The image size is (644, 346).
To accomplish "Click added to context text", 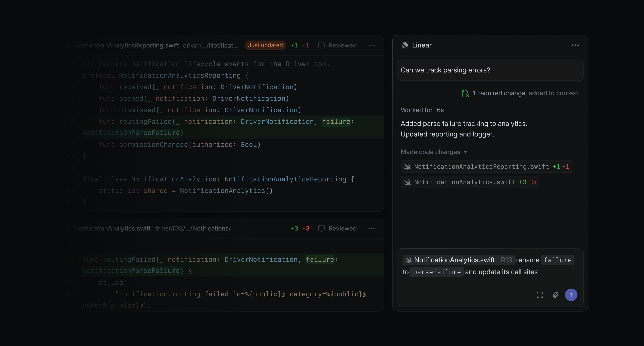I will (553, 93).
